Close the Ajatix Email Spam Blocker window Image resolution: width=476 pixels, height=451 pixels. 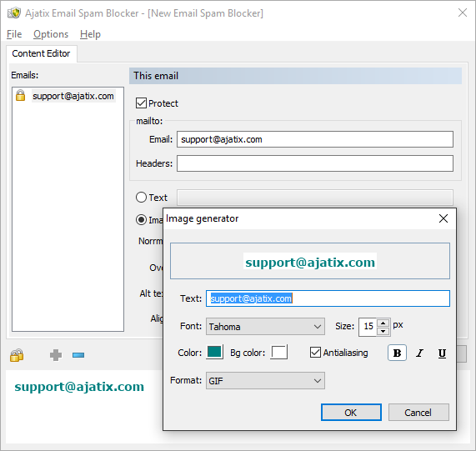pyautogui.click(x=463, y=13)
